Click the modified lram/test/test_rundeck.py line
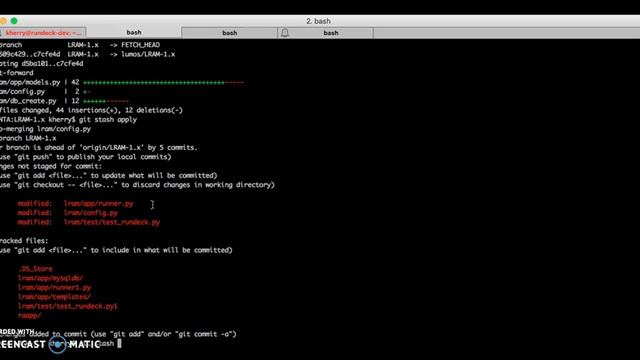This screenshot has width=640, height=360. [x=89, y=222]
